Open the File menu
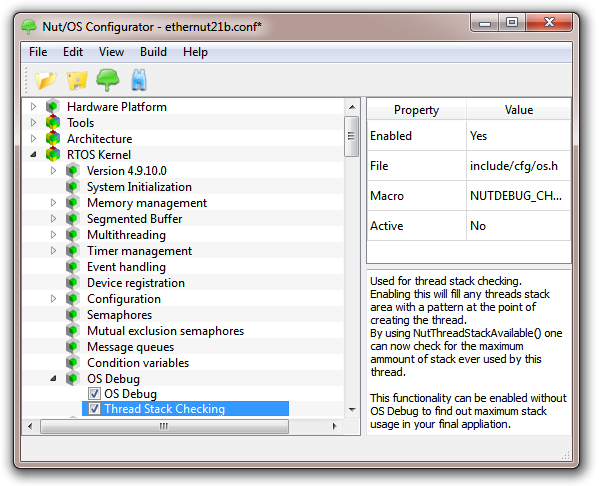 pyautogui.click(x=38, y=52)
